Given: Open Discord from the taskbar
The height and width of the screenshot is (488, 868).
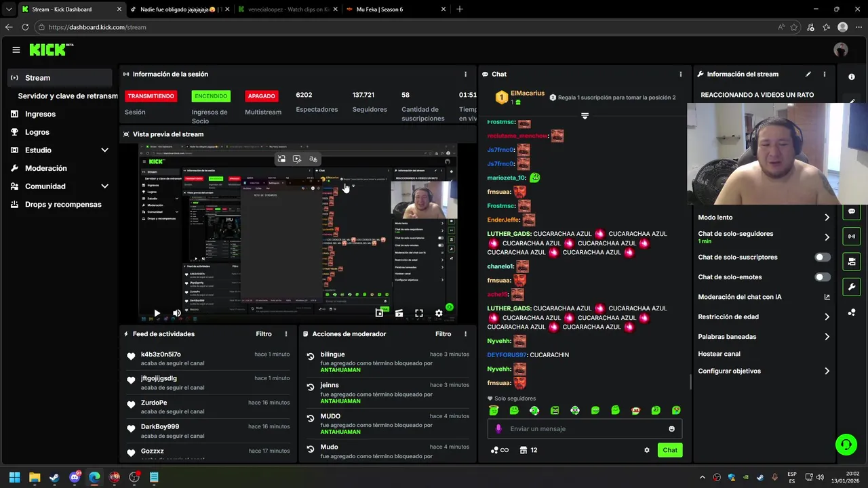Looking at the screenshot, I should pos(75,477).
